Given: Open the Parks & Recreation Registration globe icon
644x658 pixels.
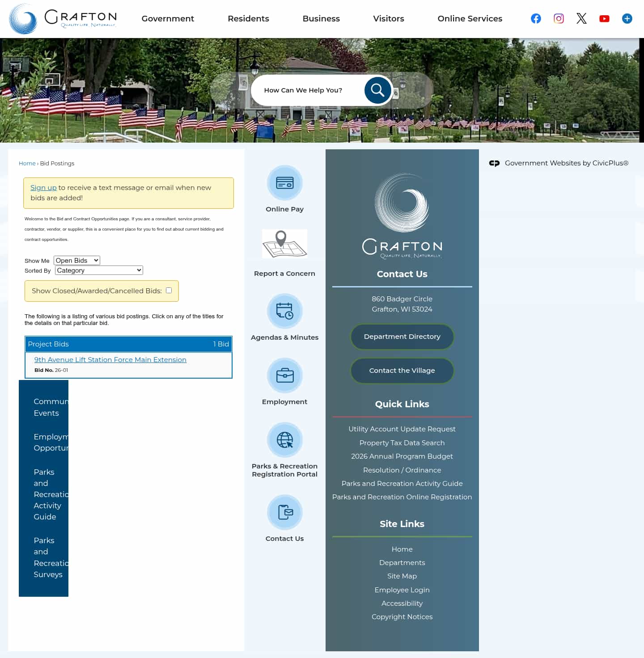Looking at the screenshot, I should (x=284, y=440).
